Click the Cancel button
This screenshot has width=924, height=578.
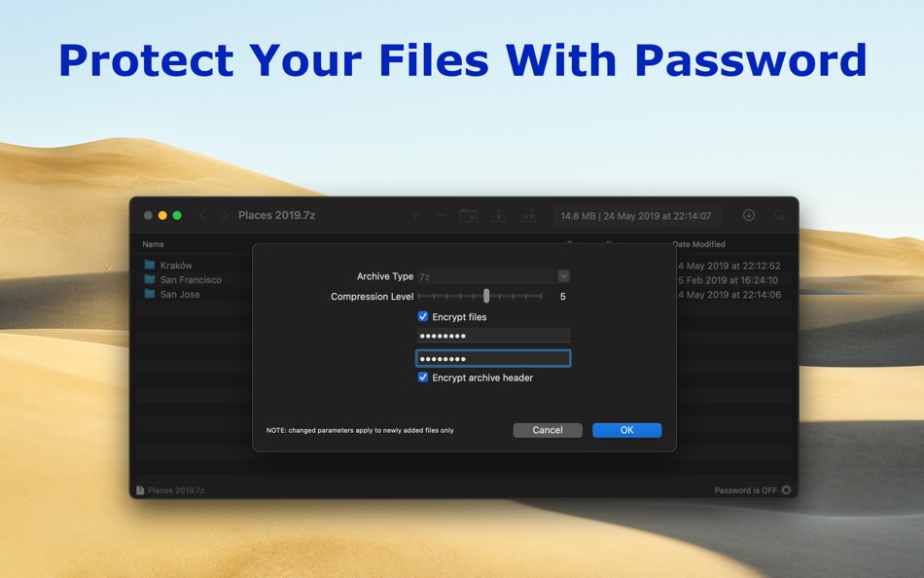point(548,430)
